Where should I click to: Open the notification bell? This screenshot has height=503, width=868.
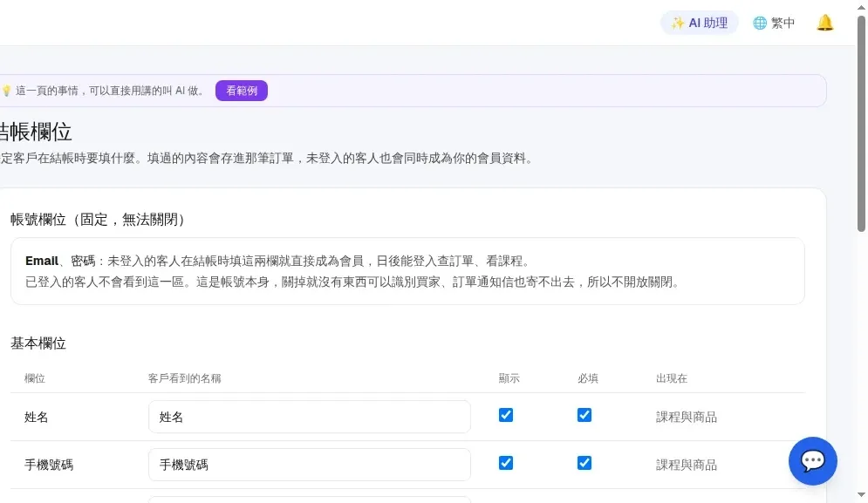(x=825, y=23)
